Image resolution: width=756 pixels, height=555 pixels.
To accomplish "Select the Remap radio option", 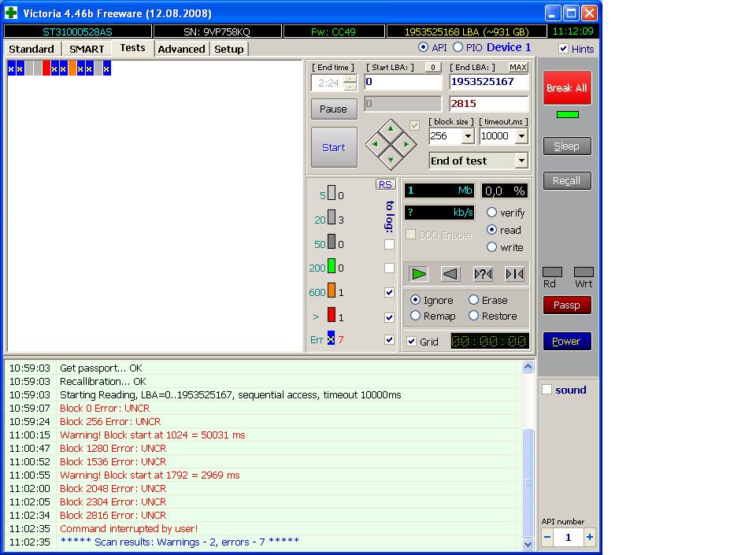I will (x=415, y=316).
